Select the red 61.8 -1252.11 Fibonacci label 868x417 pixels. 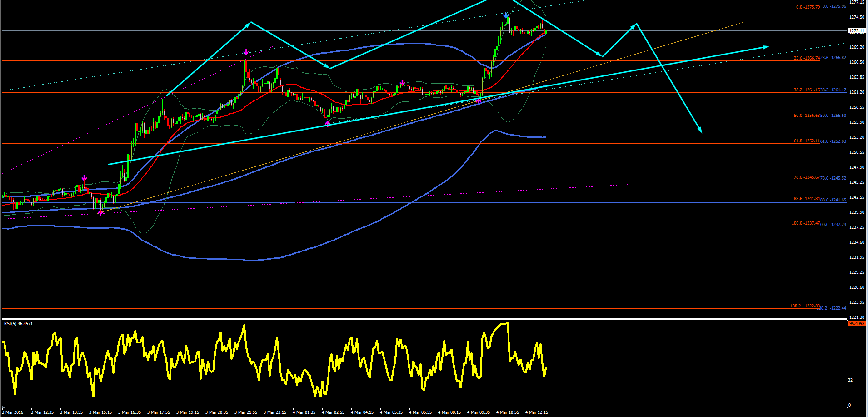pyautogui.click(x=807, y=141)
